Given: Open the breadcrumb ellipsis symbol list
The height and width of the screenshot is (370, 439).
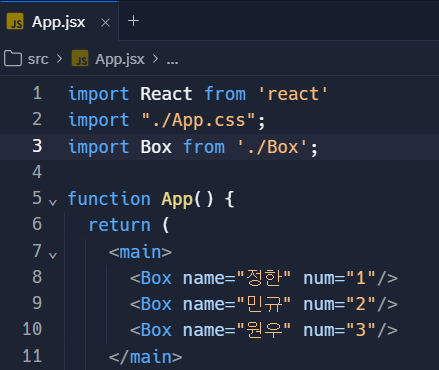Looking at the screenshot, I should point(172,61).
